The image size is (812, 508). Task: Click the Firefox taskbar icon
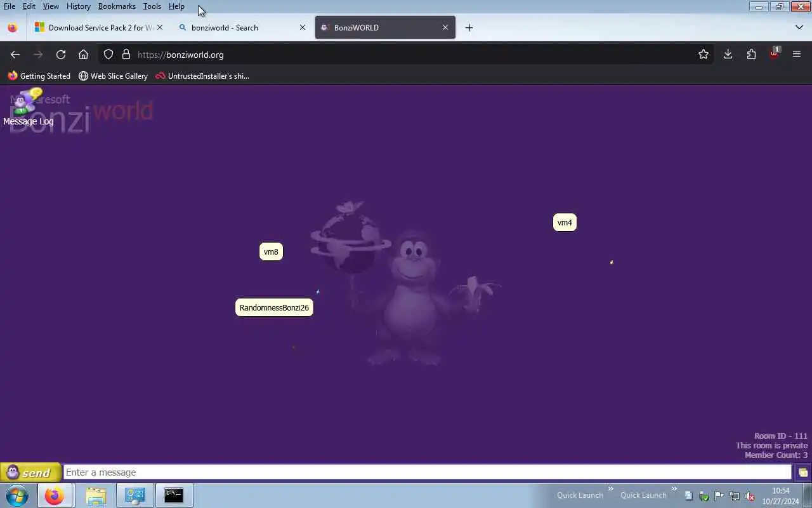(54, 495)
